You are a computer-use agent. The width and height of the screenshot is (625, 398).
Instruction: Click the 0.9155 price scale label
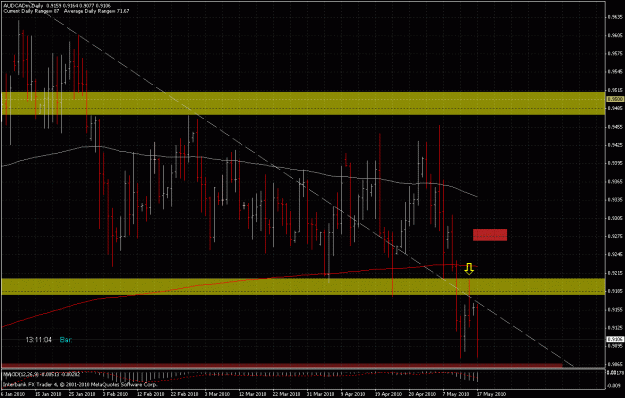(615, 309)
